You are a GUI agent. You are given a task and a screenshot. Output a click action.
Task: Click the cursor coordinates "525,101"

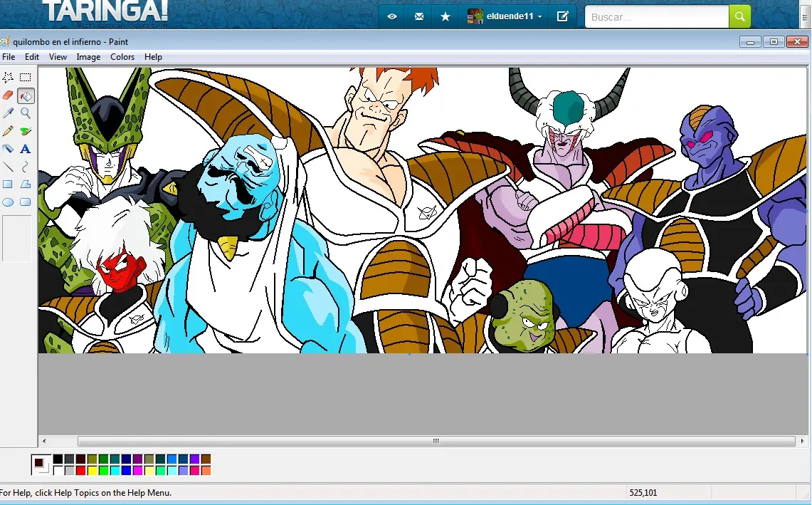pos(643,493)
